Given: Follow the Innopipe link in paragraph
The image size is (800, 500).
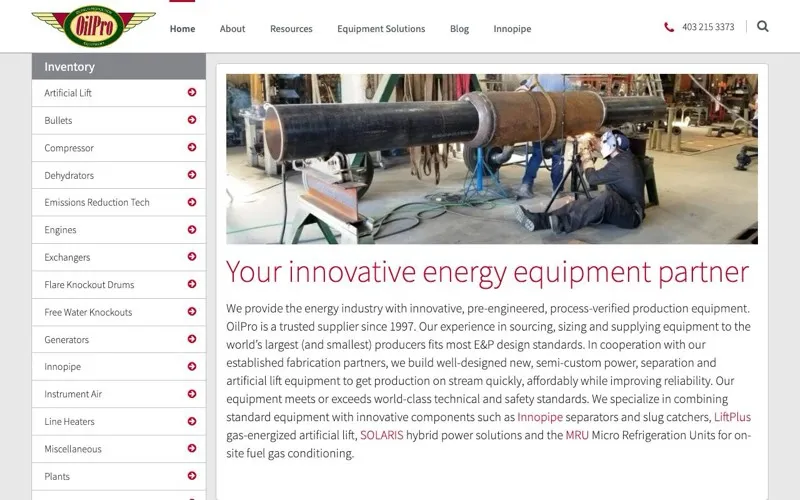Looking at the screenshot, I should (x=540, y=417).
